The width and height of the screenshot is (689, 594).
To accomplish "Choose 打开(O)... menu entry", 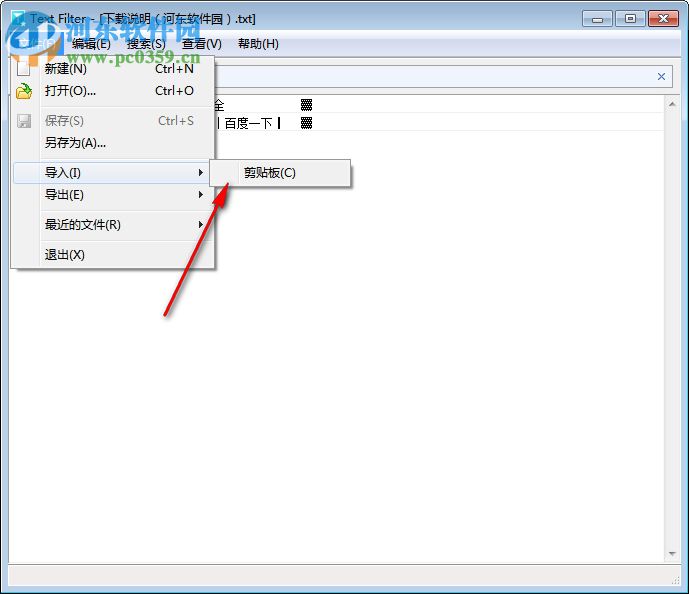I will tap(114, 91).
